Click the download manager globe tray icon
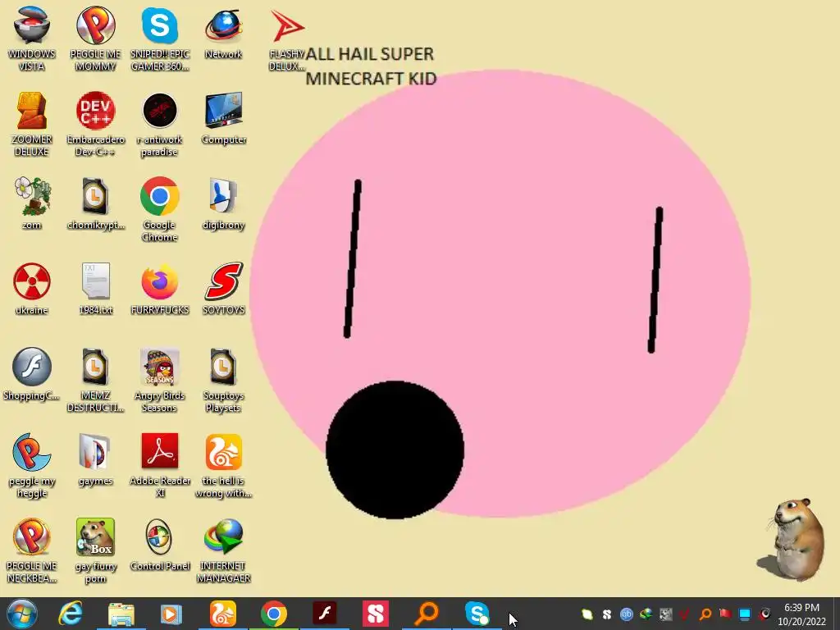 click(646, 614)
